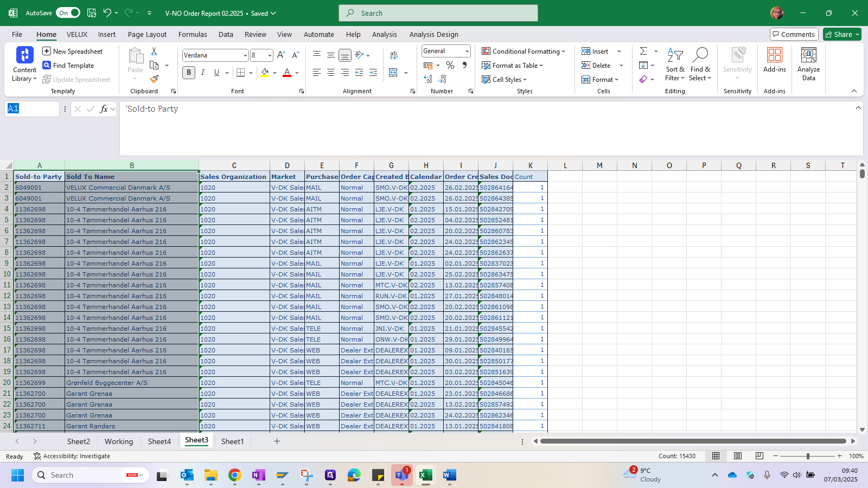Click the zoom slider handle

(x=808, y=456)
